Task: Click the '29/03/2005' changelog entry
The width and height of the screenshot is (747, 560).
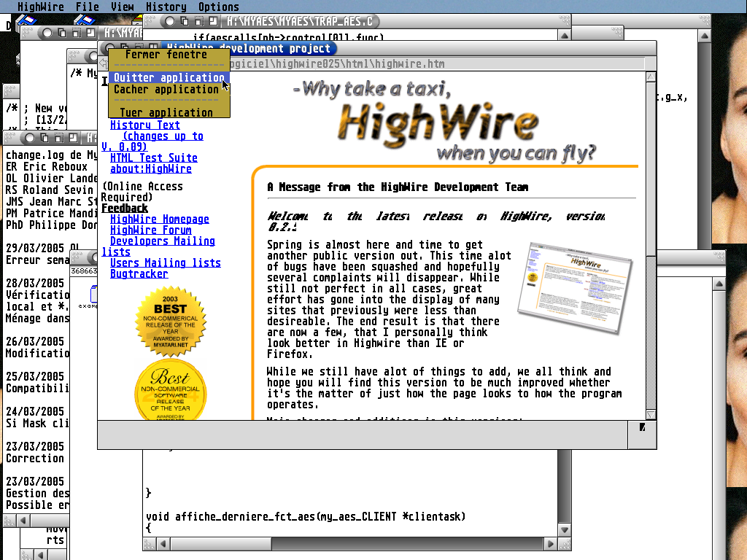Action: 35,248
